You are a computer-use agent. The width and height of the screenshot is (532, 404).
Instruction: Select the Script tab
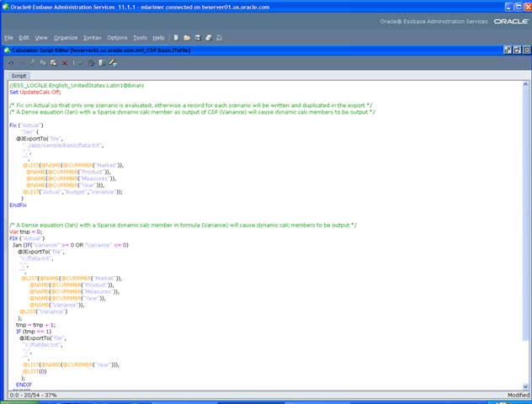(19, 76)
